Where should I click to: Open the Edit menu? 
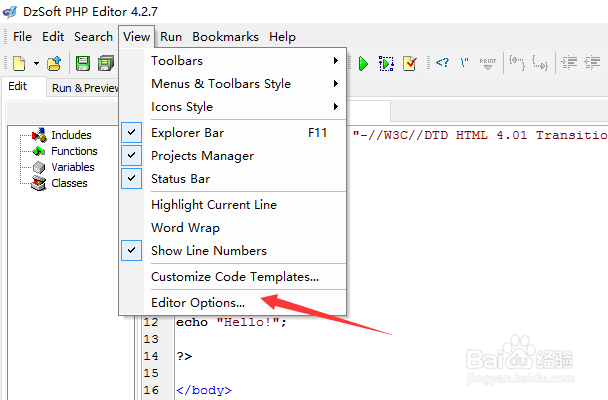[x=53, y=37]
